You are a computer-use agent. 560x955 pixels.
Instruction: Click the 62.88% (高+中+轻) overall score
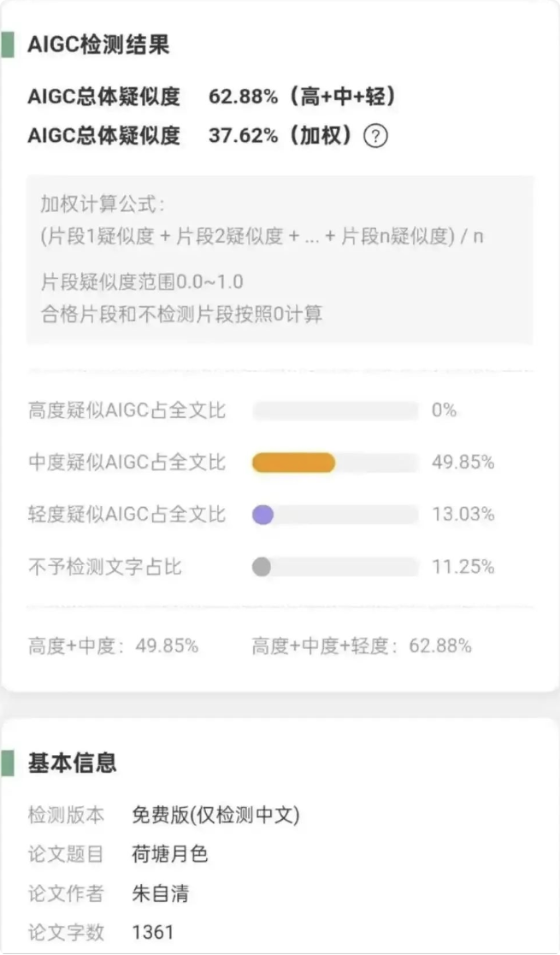tap(303, 97)
